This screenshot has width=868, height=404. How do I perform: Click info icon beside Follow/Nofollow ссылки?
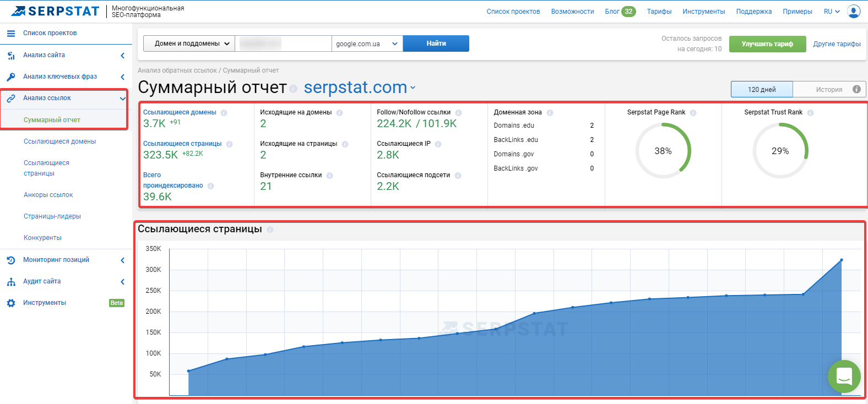(x=458, y=112)
